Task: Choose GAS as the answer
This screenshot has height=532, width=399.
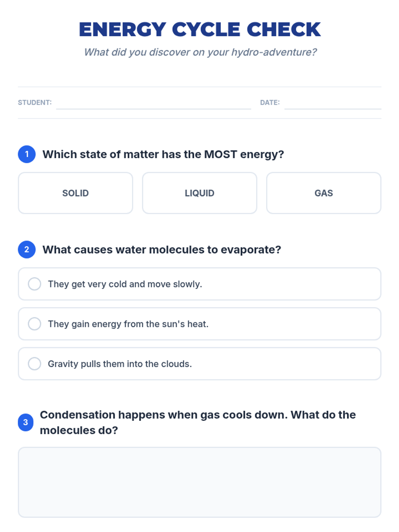Action: pos(324,193)
